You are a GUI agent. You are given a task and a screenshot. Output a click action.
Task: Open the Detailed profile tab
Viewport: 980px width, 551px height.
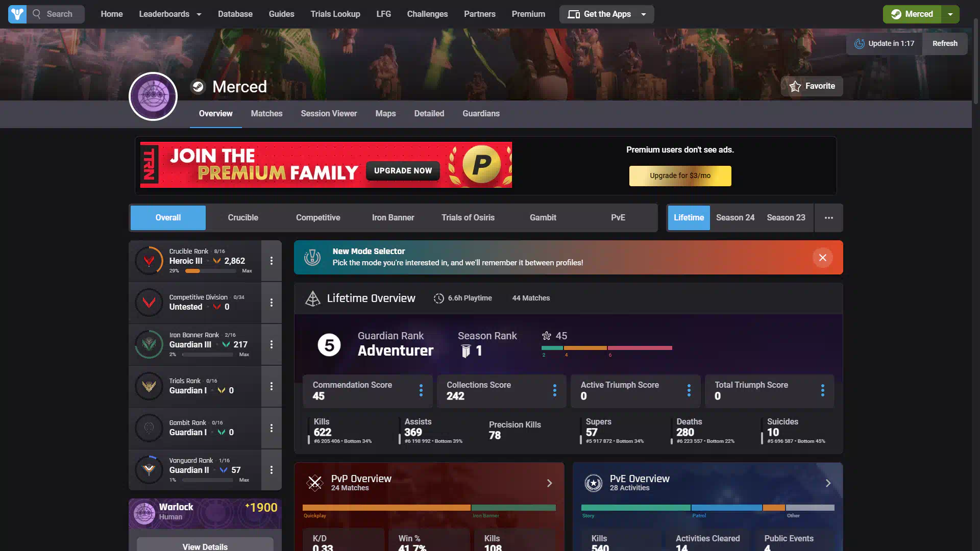[429, 114]
